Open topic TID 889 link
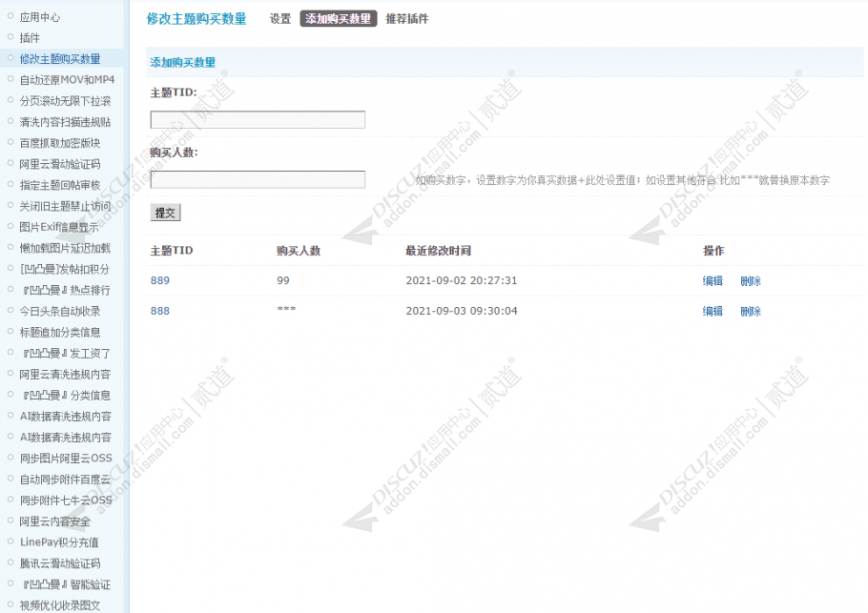The width and height of the screenshot is (868, 613). click(160, 280)
